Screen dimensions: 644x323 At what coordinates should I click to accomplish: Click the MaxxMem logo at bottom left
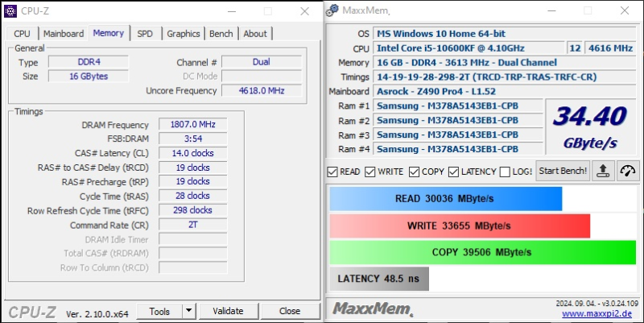373,309
